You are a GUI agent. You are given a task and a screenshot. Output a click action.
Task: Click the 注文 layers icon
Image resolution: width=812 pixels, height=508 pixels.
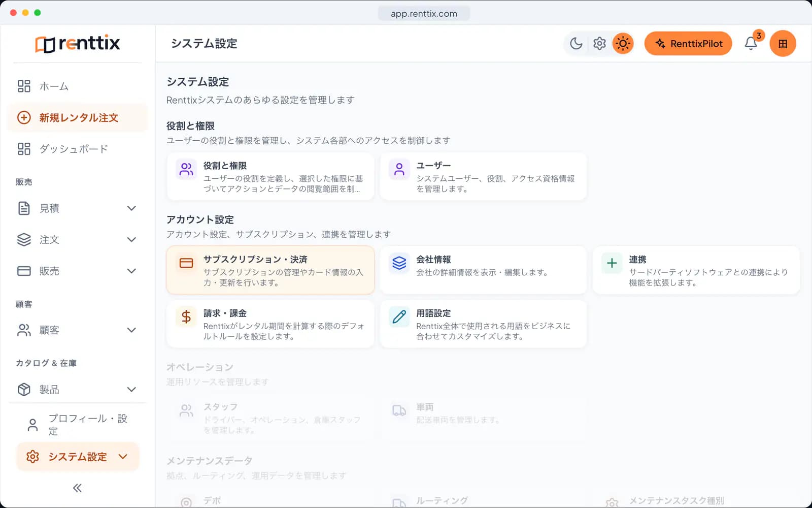24,240
